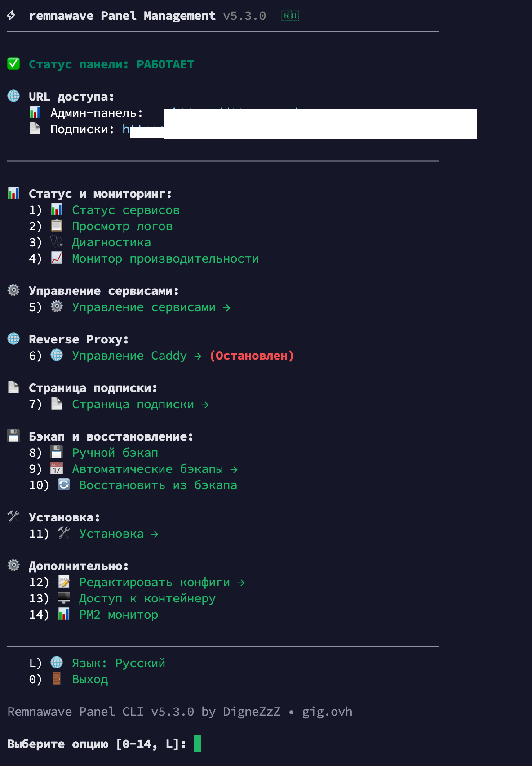Click the calendar icon beside Автоматические бэкапы
532x766 pixels.
(57, 468)
